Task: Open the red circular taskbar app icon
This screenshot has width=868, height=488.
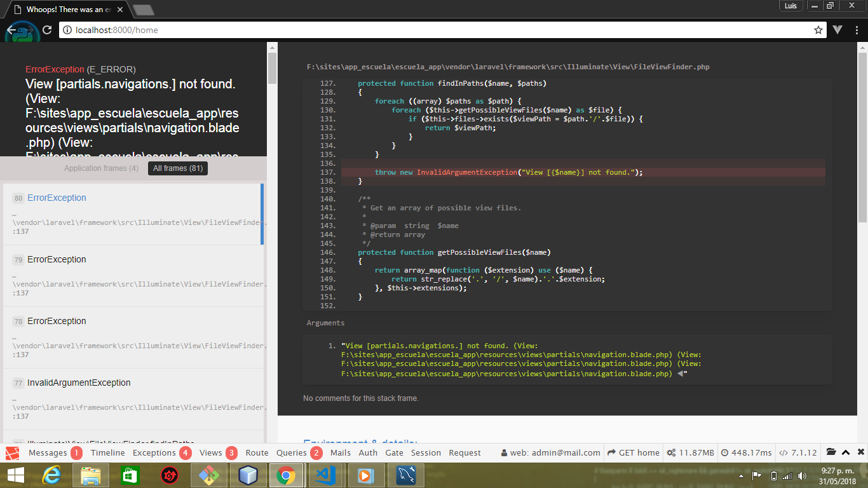Action: 170,475
